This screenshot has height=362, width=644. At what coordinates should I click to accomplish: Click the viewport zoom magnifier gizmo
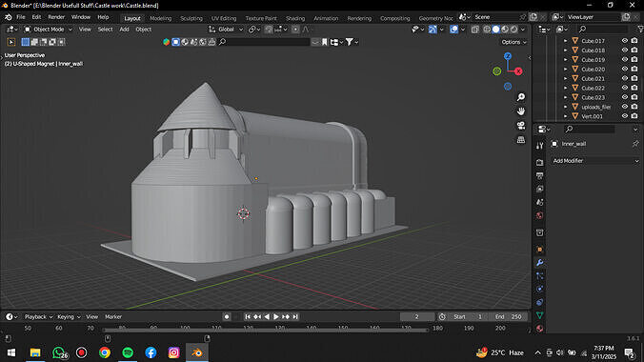point(521,97)
